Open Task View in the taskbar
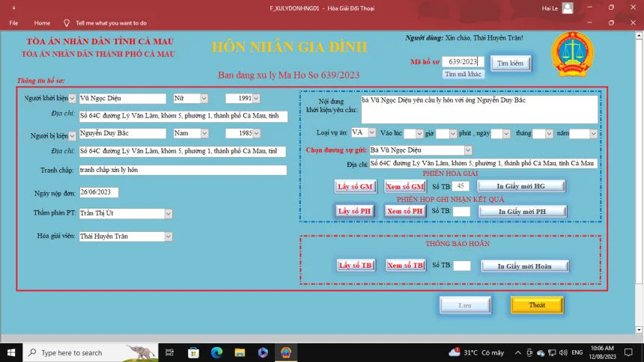Screen dimensions: 644x362 click(x=169, y=352)
